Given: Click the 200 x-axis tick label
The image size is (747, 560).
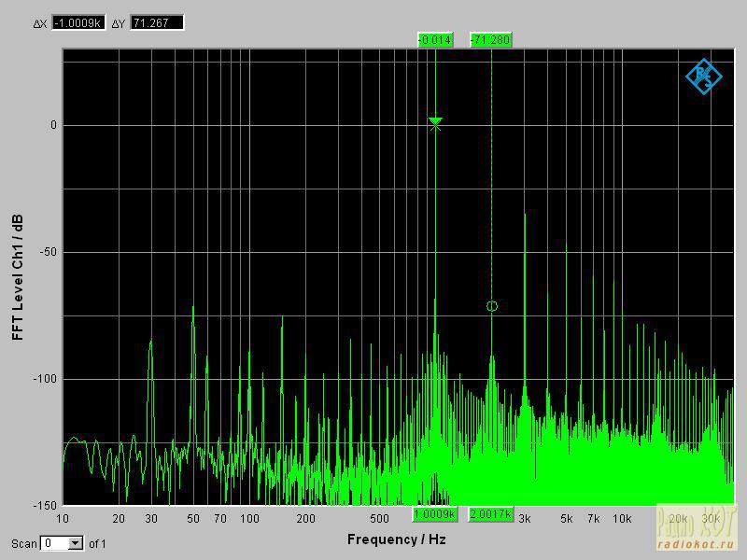Looking at the screenshot, I should pos(305,519).
